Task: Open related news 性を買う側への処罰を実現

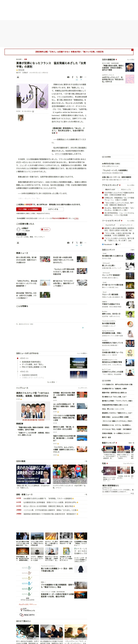Action: pyautogui.click(x=63, y=260)
